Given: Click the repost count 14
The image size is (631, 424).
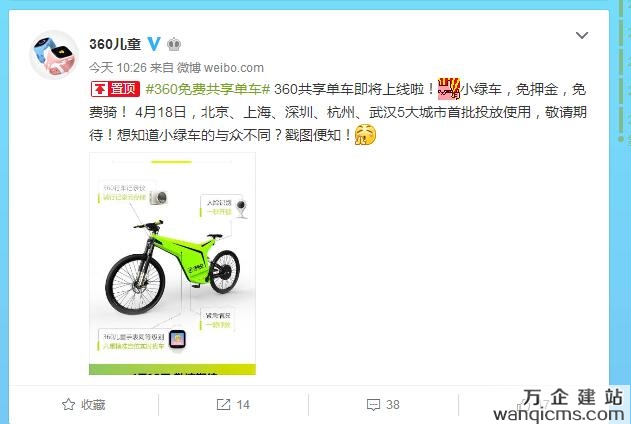Looking at the screenshot, I should pos(243,405).
